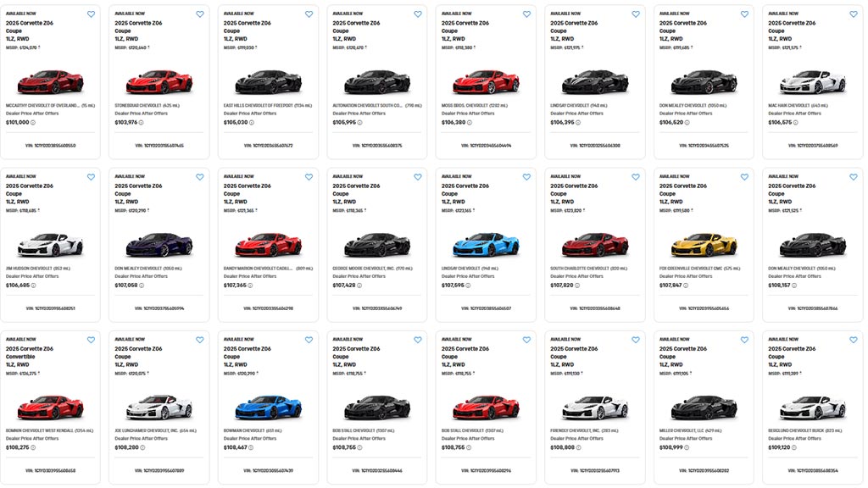Favorite the McCarthy Chevrolet $101,000 listing heart

[91, 14]
